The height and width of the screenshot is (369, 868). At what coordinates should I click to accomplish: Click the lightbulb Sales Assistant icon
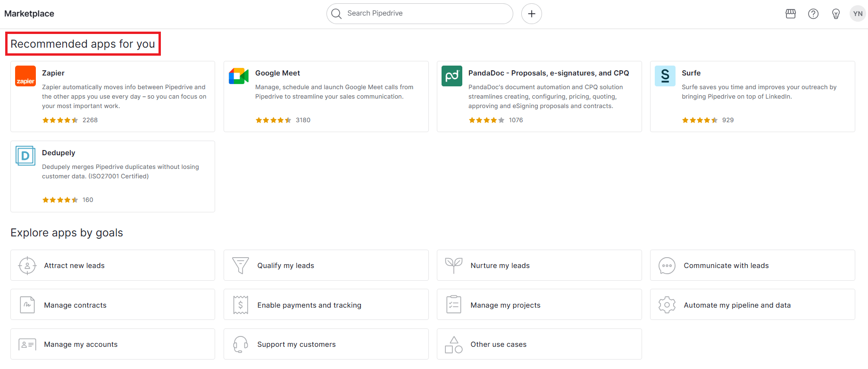coord(836,14)
